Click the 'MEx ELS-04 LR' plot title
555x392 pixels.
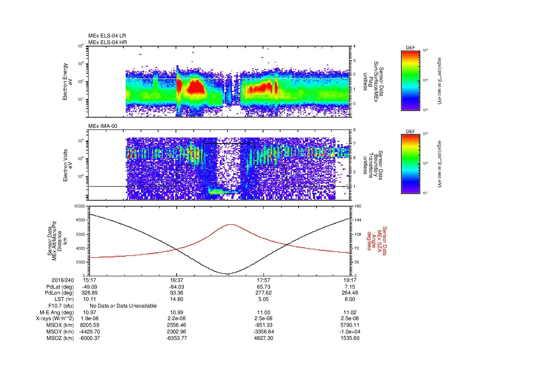point(107,36)
